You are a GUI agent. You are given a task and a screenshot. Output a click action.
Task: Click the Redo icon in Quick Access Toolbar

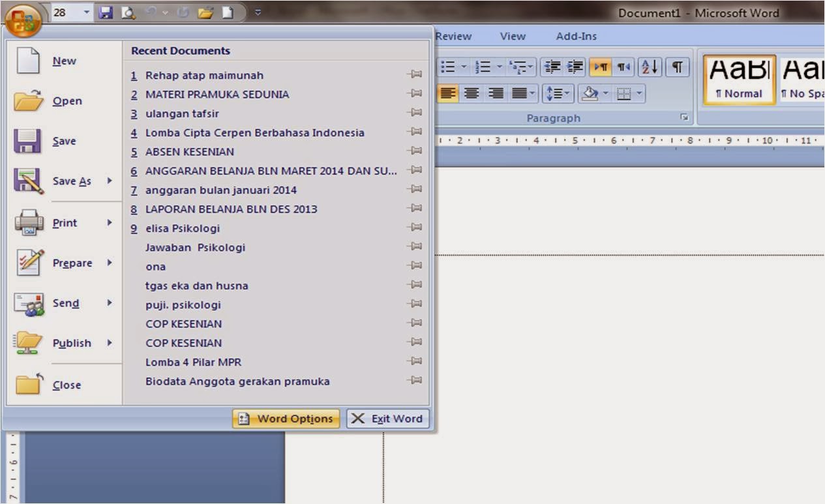coord(183,12)
